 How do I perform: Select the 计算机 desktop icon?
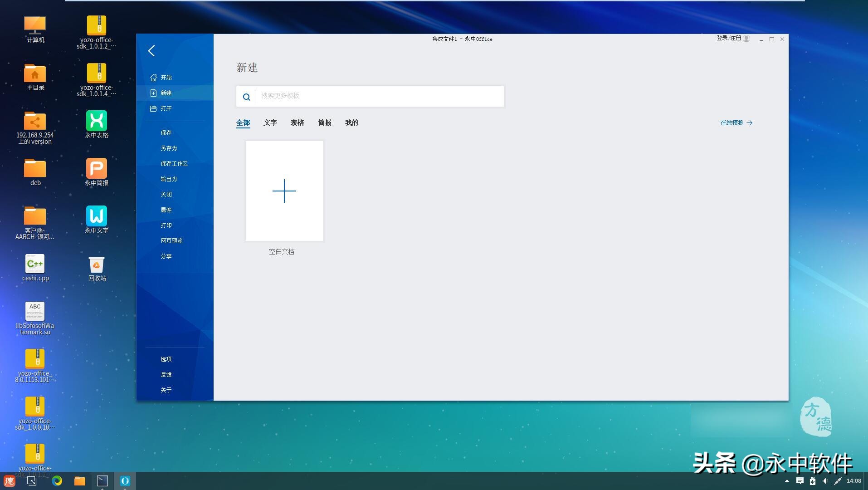pyautogui.click(x=35, y=29)
